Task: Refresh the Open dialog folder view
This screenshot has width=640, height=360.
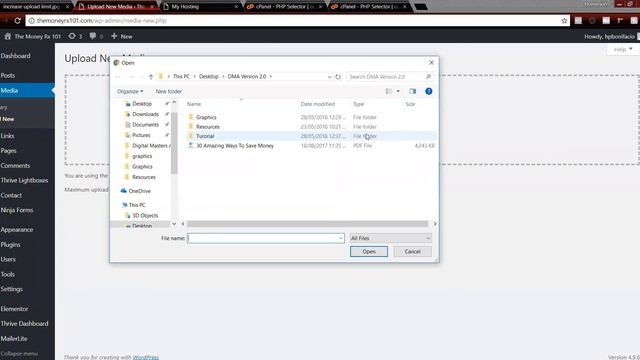Action: click(338, 76)
